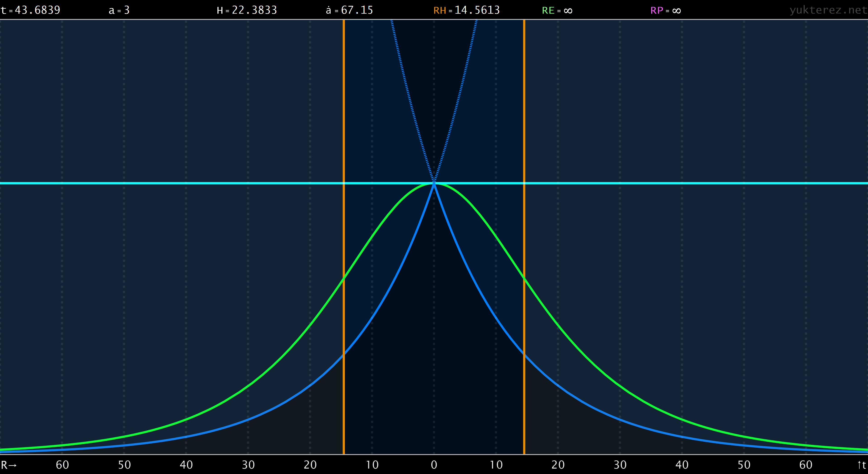
Task: Click the apex where the curves meet
Action: (x=434, y=183)
